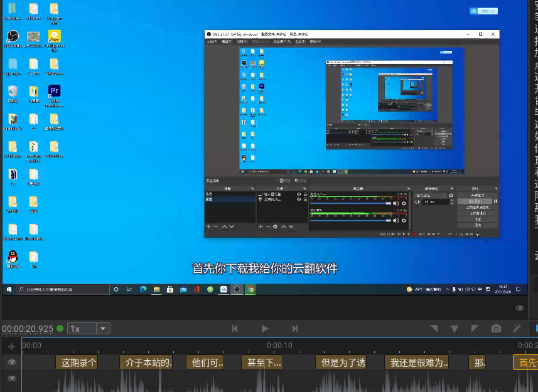538x392 pixels.
Task: Toggle the subtitle track eye icon
Action: tap(11, 363)
